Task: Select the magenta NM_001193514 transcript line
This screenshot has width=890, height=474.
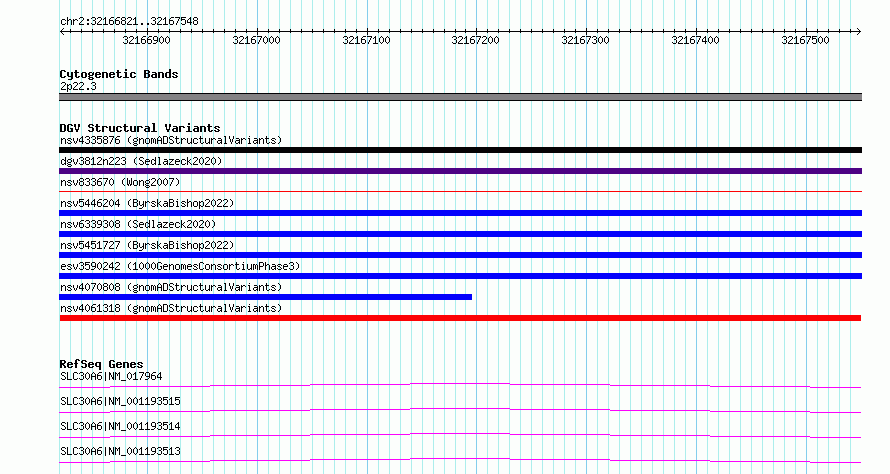Action: pyautogui.click(x=460, y=435)
